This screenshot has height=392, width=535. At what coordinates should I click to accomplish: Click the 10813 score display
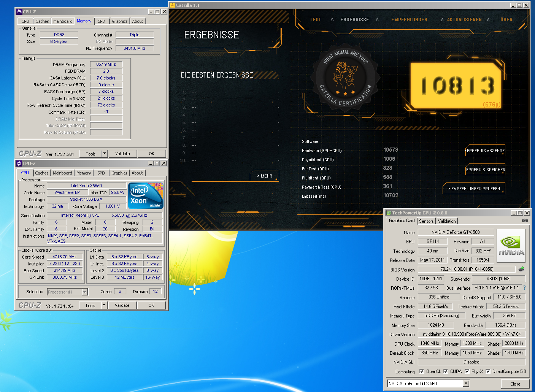(x=456, y=86)
